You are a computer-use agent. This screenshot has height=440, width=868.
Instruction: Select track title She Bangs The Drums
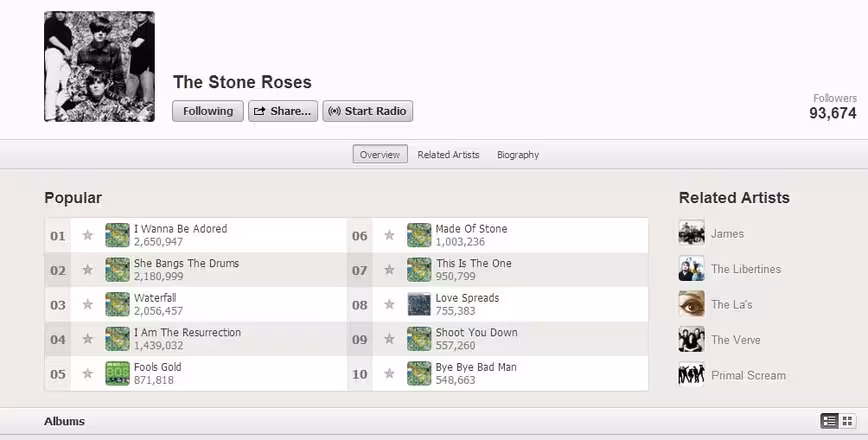click(x=187, y=263)
